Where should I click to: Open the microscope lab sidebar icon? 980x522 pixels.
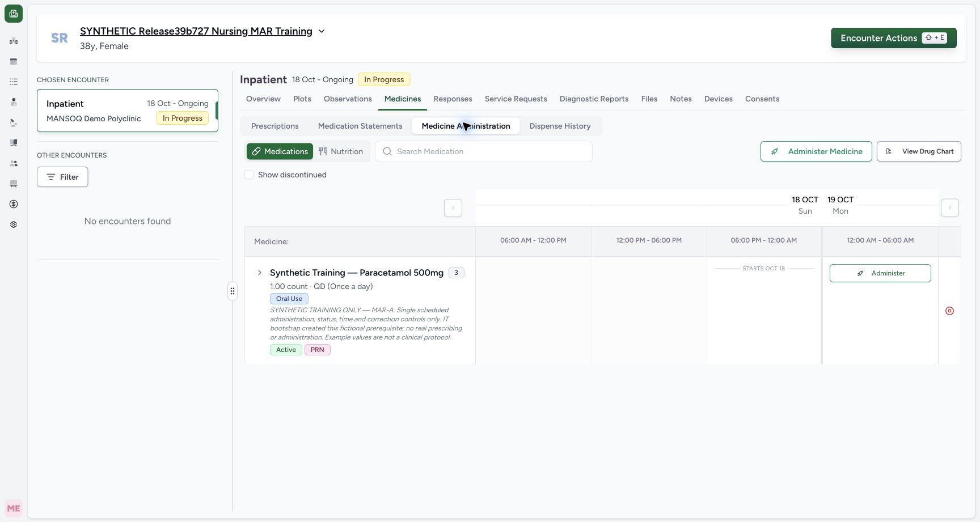click(x=14, y=122)
